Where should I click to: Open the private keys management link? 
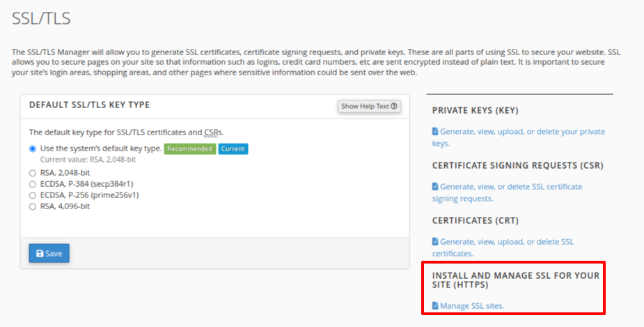pos(522,132)
